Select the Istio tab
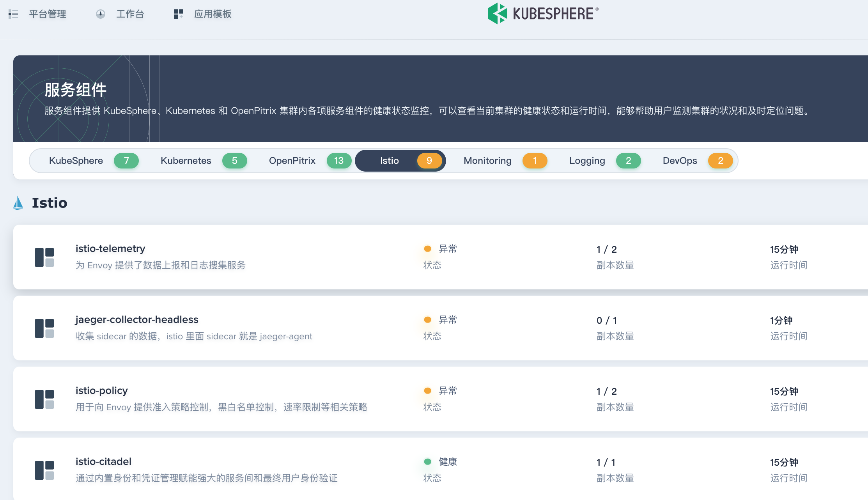Screen dimensions: 868x500 (x=400, y=161)
